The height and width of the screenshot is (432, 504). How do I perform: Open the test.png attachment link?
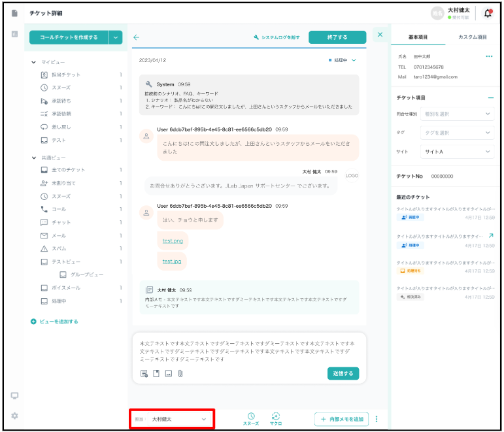(173, 241)
